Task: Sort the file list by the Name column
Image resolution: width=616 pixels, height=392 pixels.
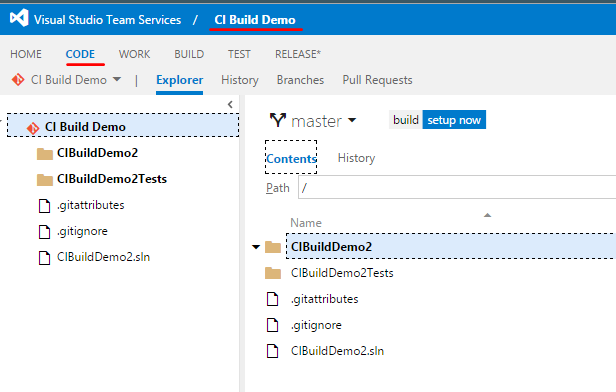Action: coord(306,223)
